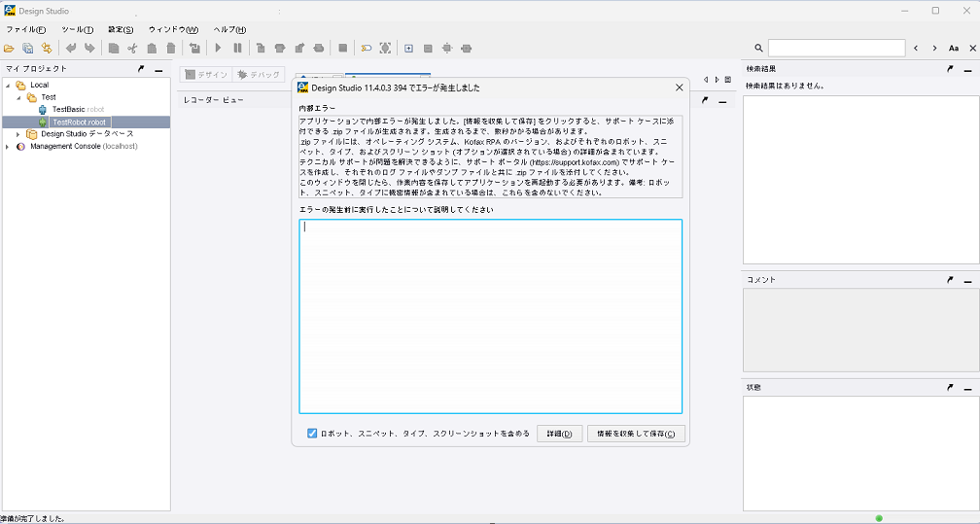
Task: Click the bracketed target toolbar icon
Action: (x=385, y=49)
